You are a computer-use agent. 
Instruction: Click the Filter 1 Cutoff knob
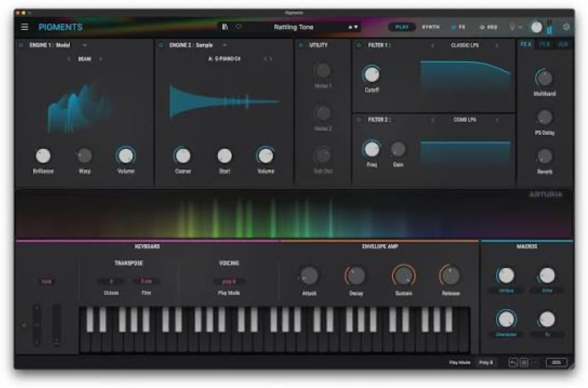[372, 74]
